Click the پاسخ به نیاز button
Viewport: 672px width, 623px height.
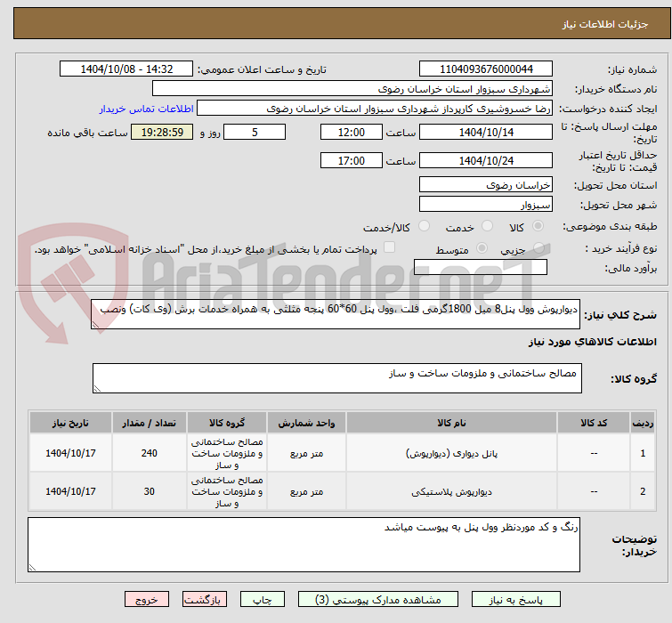click(x=515, y=600)
